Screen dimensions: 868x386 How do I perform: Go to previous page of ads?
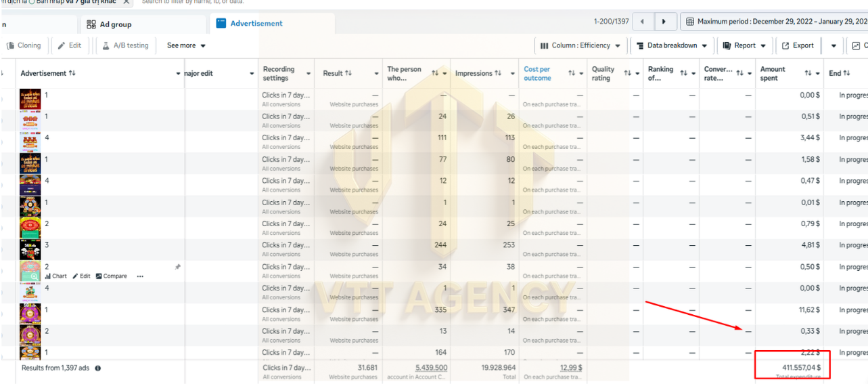coord(643,22)
